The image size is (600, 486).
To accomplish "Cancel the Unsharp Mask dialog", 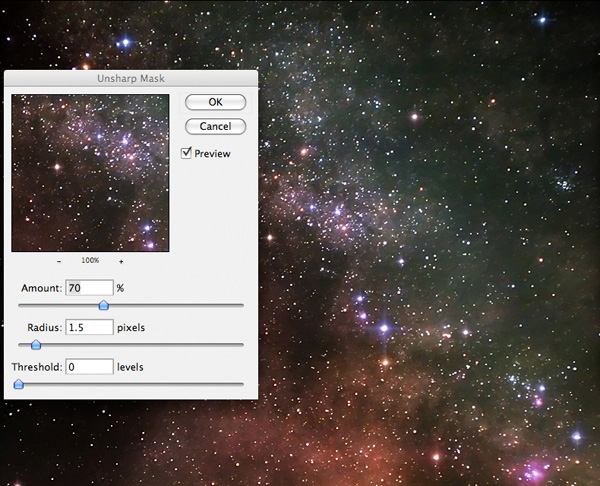I will point(215,126).
